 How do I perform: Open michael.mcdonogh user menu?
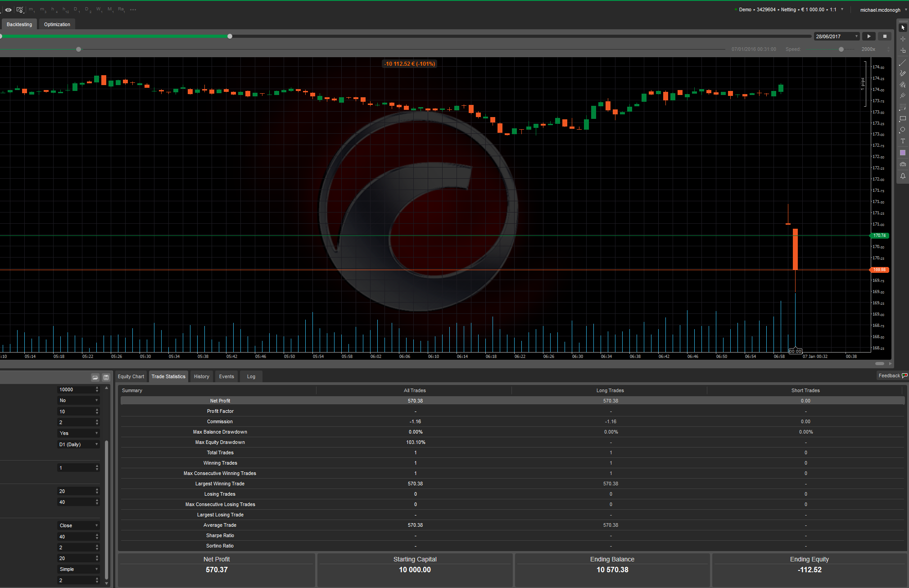[x=883, y=10]
